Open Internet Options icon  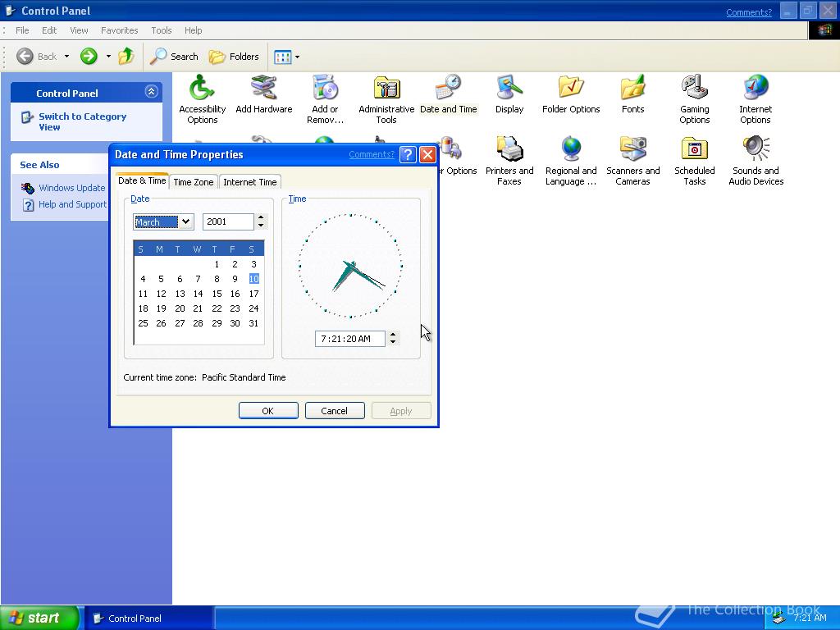coord(756,99)
